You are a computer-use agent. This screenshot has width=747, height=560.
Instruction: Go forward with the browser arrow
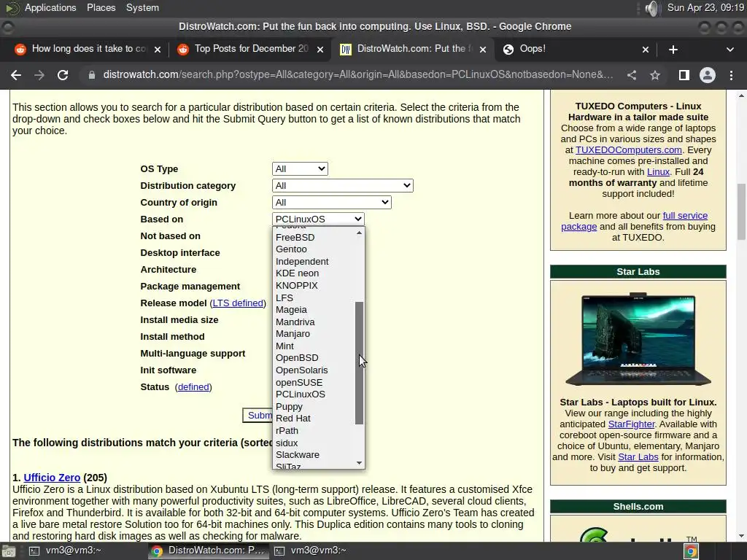point(39,75)
